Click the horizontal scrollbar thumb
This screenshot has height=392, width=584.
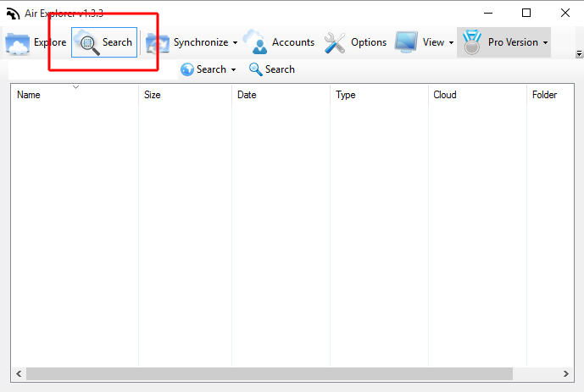(x=270, y=373)
